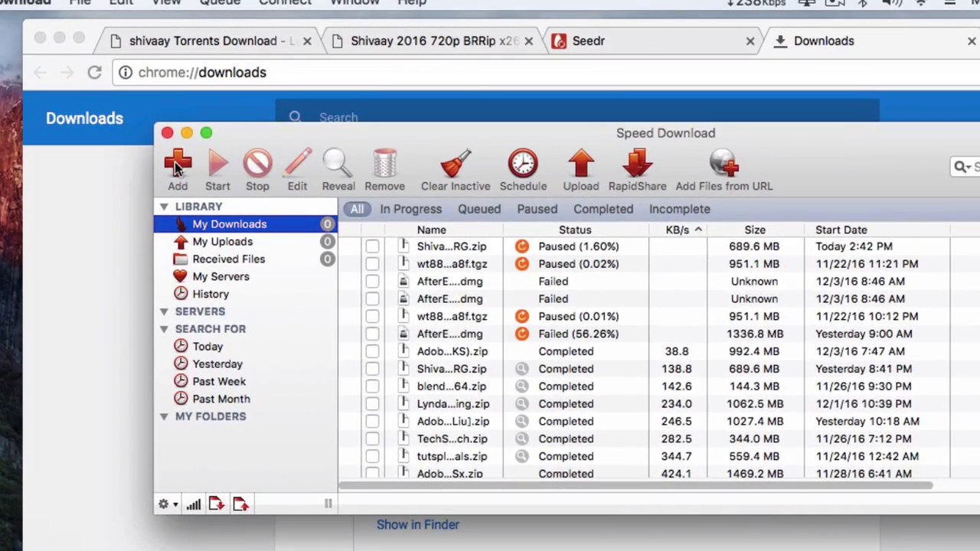Viewport: 980px width, 551px height.
Task: Click the reveal icon beside blend...64.zip status
Action: 521,386
